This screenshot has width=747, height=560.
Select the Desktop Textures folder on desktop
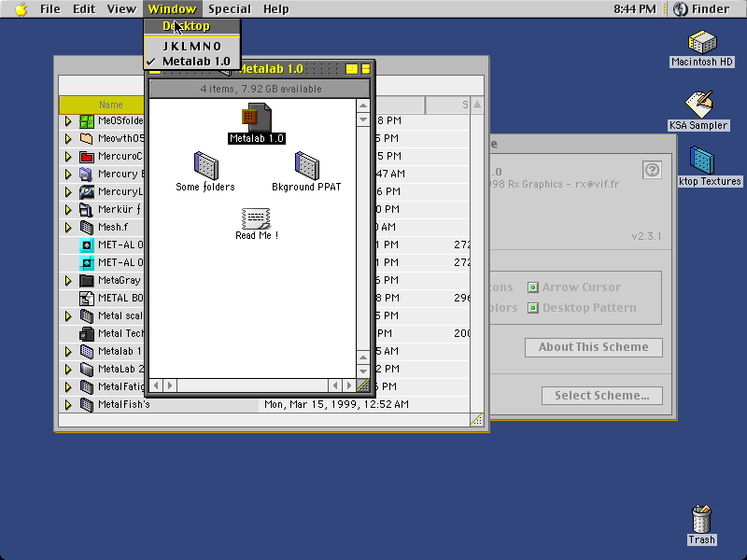[702, 161]
